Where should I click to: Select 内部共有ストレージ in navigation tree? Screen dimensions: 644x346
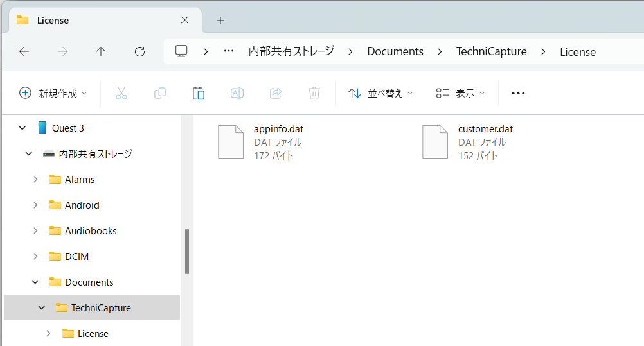95,154
